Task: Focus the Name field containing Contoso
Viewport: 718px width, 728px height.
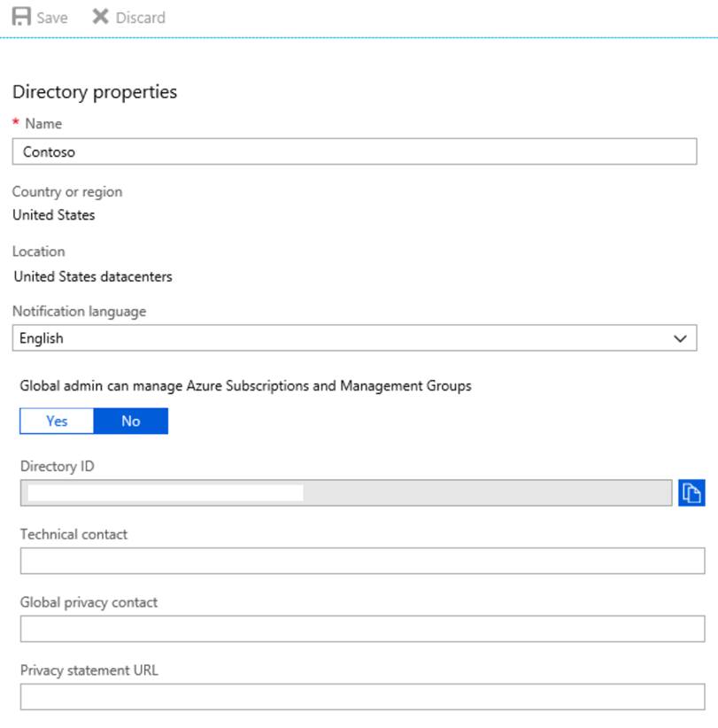Action: click(x=354, y=151)
